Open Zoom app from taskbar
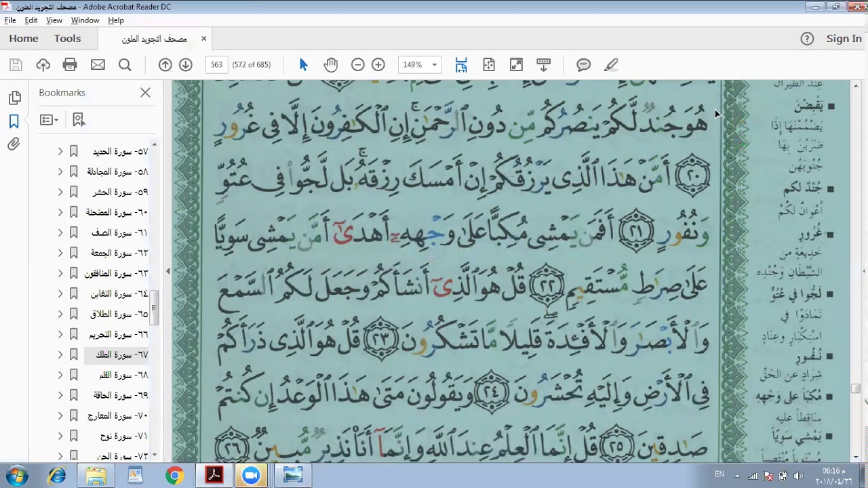 click(x=252, y=476)
